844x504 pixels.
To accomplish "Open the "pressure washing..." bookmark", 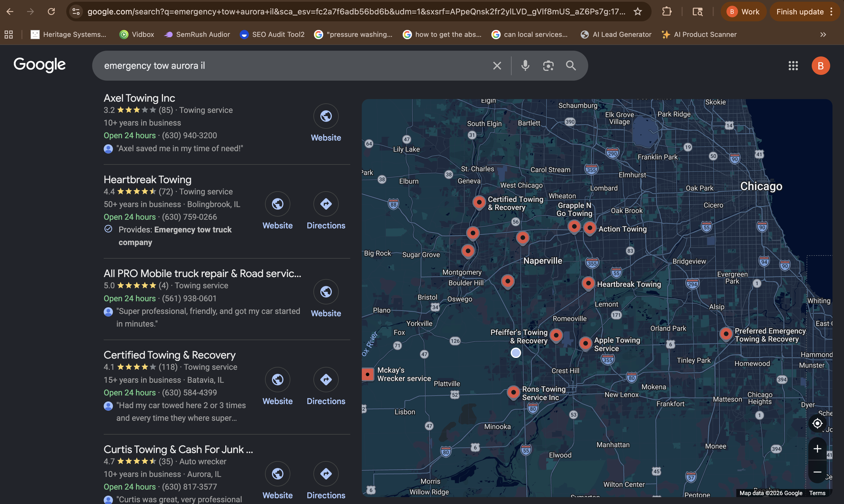I will click(x=353, y=34).
